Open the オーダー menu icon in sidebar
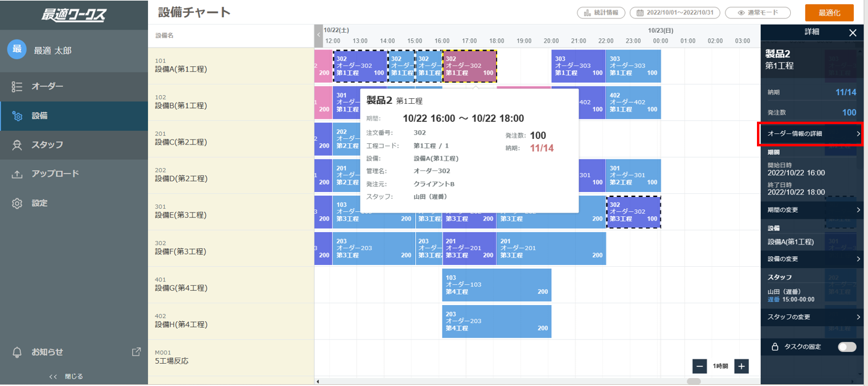 coord(17,86)
